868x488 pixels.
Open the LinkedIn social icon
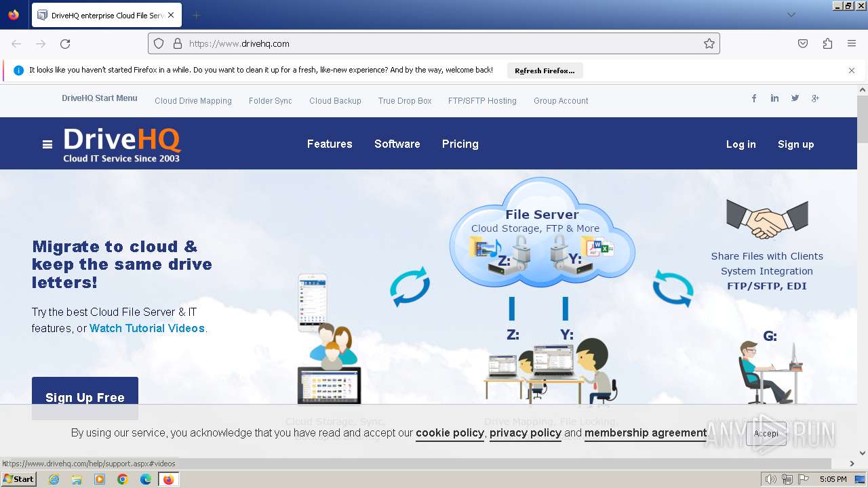[774, 98]
